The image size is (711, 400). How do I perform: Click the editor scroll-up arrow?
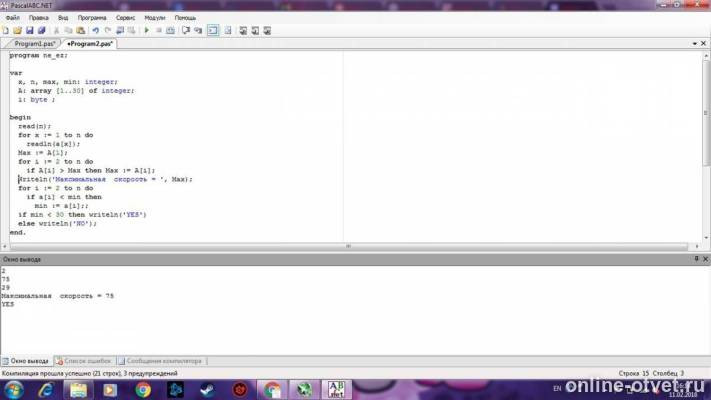(706, 56)
